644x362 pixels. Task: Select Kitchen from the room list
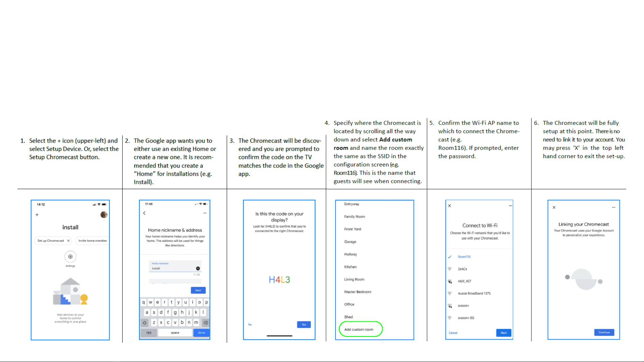point(351,267)
